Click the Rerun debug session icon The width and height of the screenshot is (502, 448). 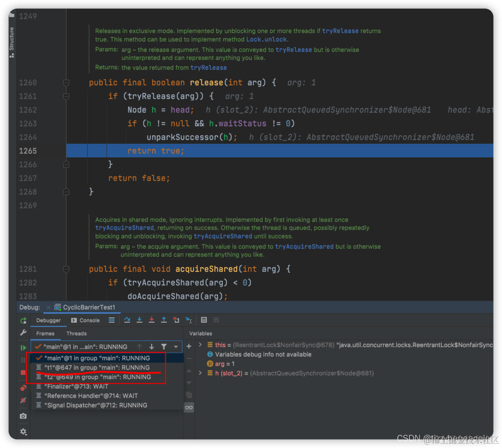pos(24,320)
